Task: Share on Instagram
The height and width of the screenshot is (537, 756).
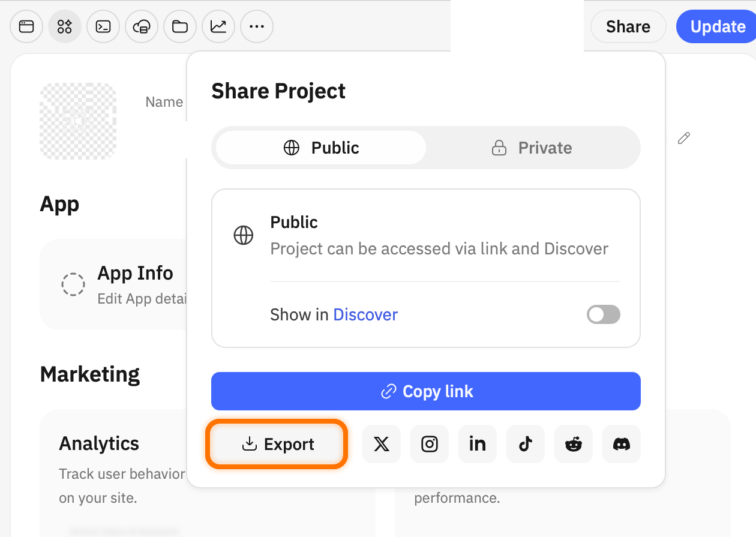Action: pos(430,444)
